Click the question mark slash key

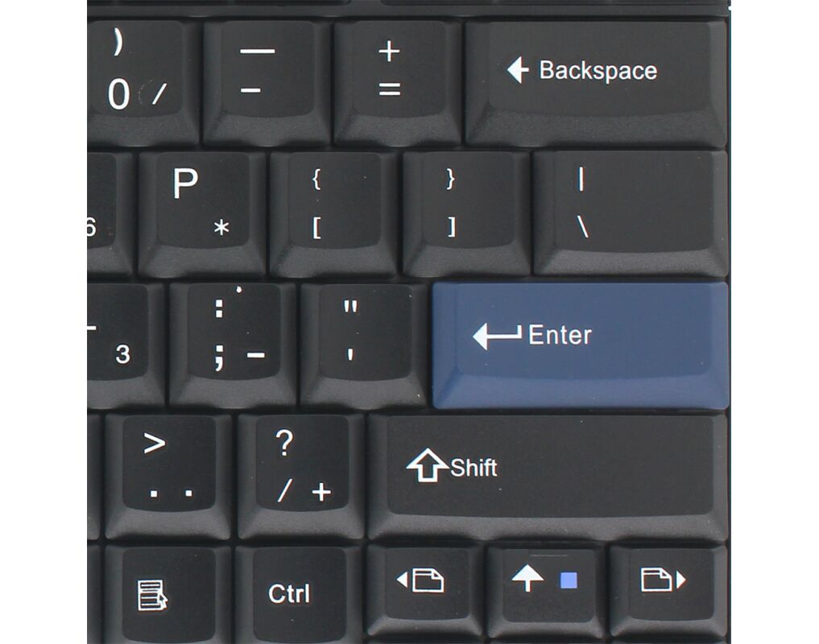(x=301, y=477)
